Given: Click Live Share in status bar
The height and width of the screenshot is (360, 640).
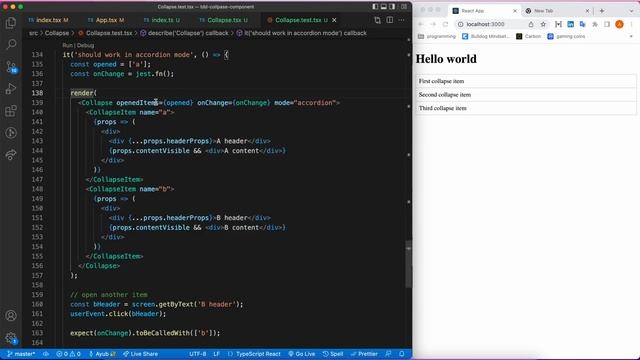Looking at the screenshot, I should pyautogui.click(x=140, y=354).
